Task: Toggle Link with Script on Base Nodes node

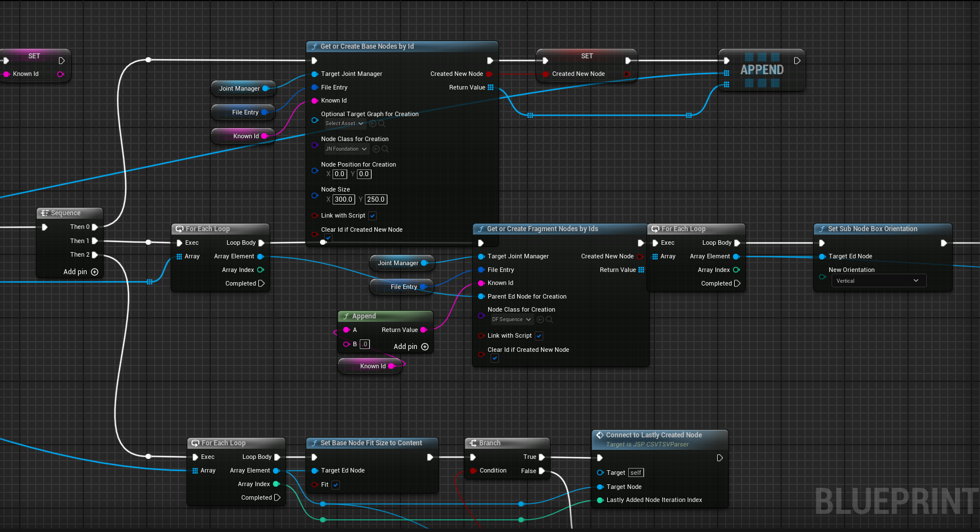Action: click(x=373, y=216)
